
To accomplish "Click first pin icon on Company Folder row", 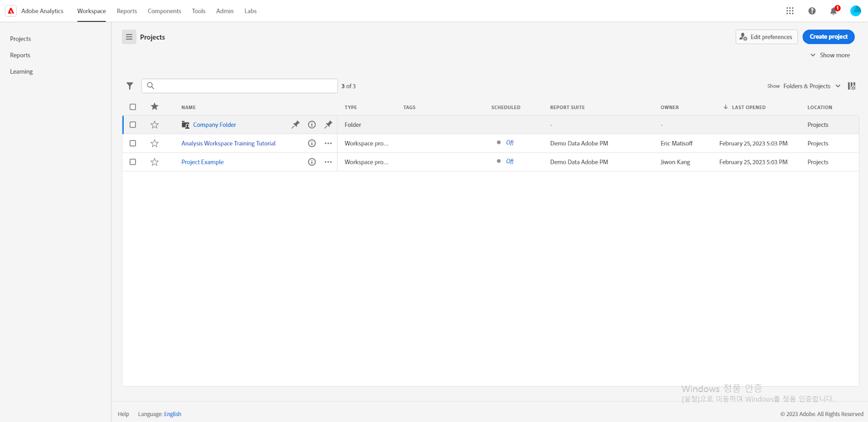I will pyautogui.click(x=296, y=125).
